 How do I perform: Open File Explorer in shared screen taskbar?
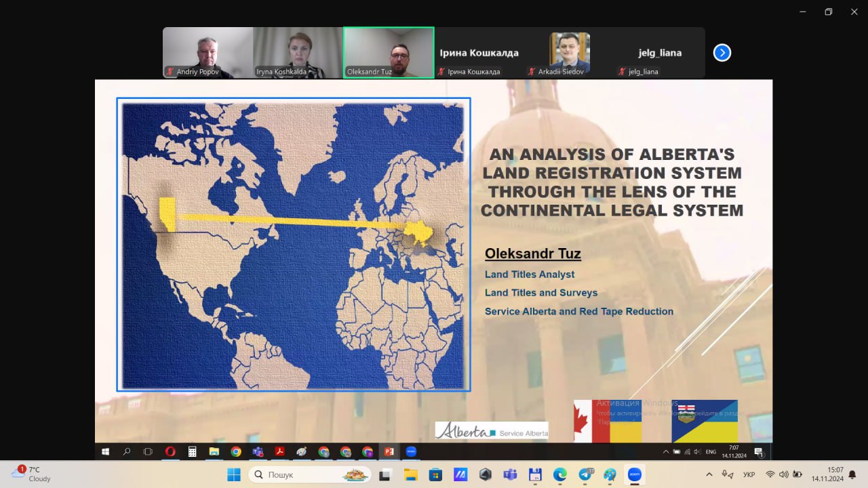point(214,451)
